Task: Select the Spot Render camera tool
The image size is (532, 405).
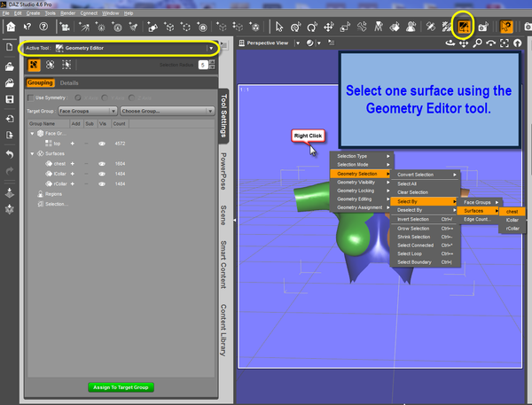Action: [483, 27]
